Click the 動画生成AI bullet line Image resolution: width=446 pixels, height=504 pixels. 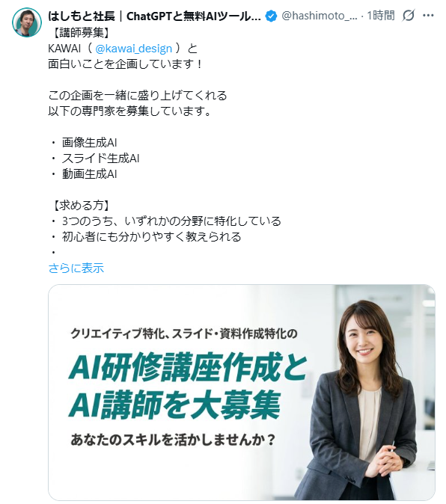(x=89, y=174)
